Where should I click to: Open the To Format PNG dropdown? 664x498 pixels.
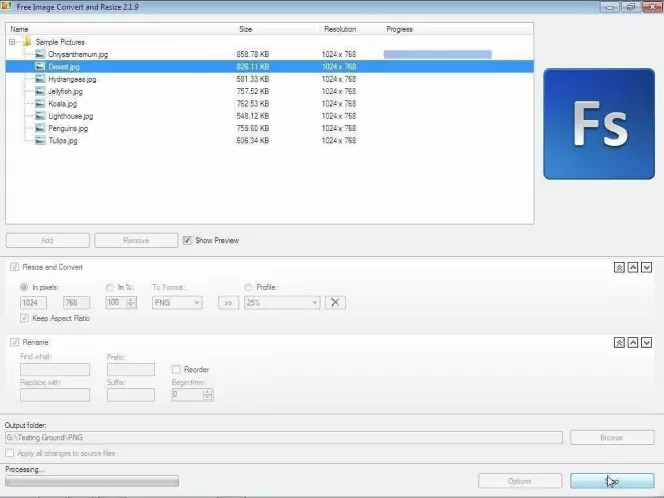(177, 302)
